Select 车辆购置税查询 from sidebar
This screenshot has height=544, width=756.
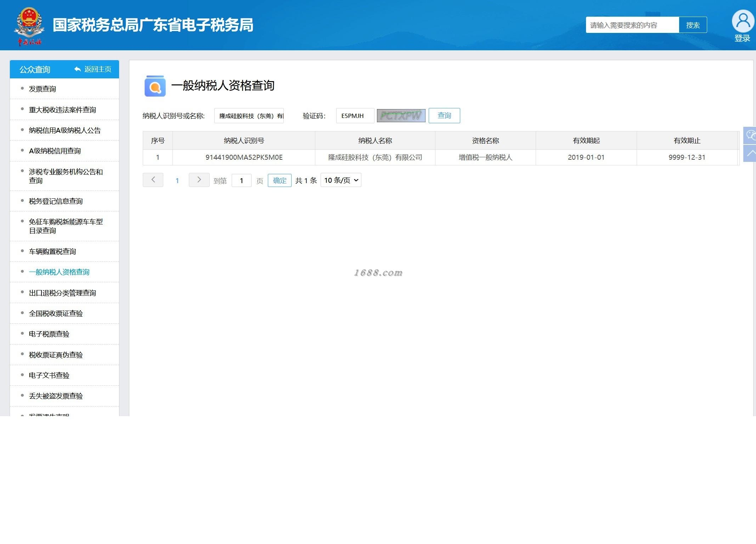(x=52, y=251)
